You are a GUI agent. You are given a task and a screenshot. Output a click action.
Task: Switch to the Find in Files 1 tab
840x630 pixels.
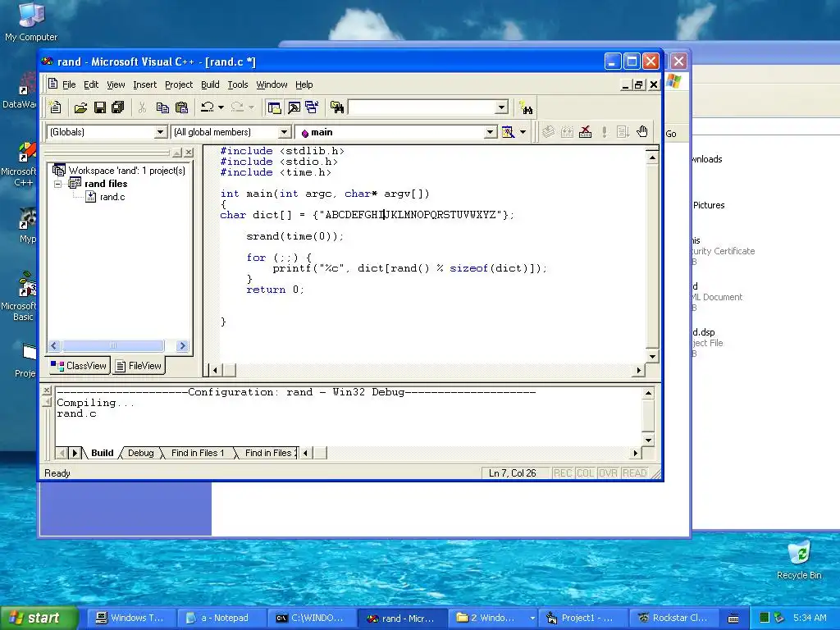click(197, 453)
